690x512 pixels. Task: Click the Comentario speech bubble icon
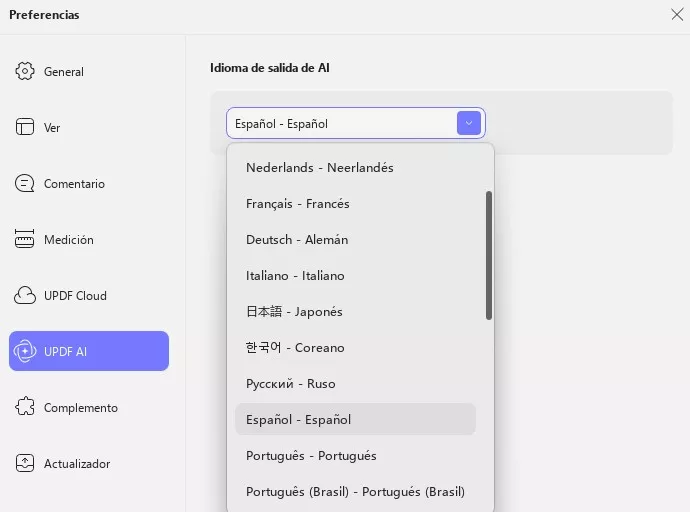coord(25,183)
